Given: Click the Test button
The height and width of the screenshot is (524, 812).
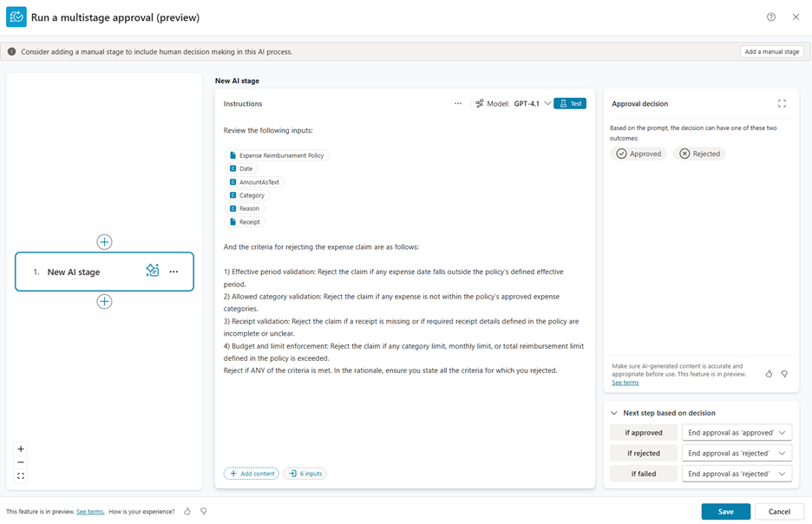Looking at the screenshot, I should click(570, 104).
